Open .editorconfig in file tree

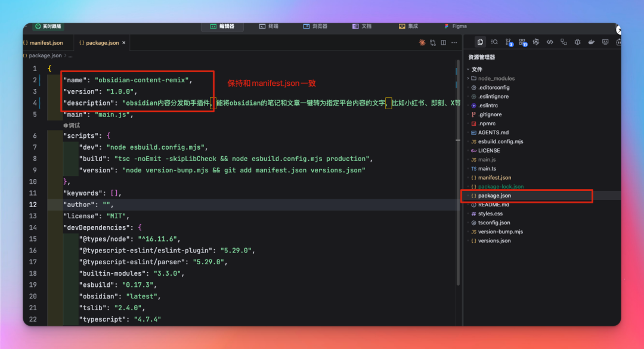point(494,88)
